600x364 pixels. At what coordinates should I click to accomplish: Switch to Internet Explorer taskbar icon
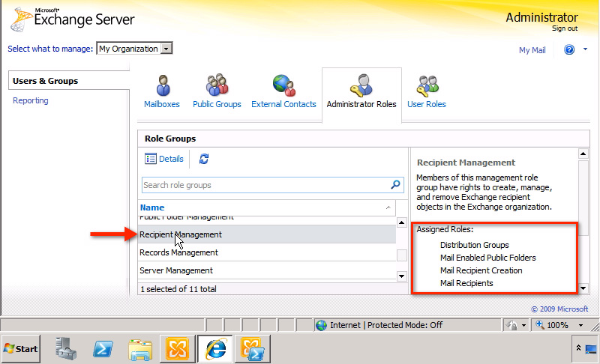[x=215, y=349]
